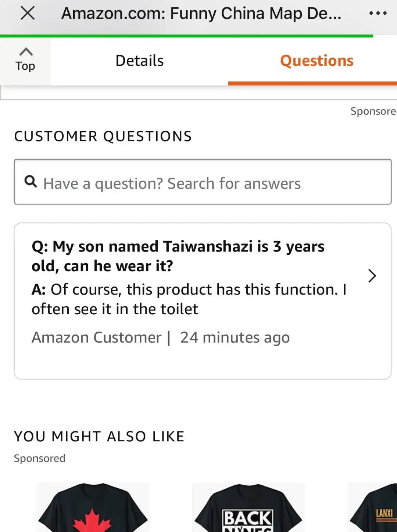Tap the page title 'Amazon.com: Funny China Map'

point(201,14)
